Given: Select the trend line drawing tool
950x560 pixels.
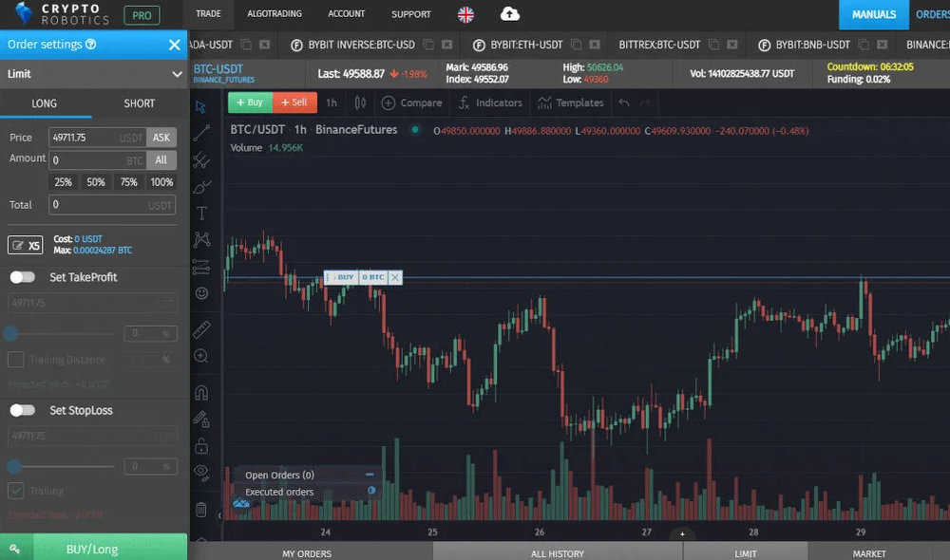Looking at the screenshot, I should click(201, 133).
